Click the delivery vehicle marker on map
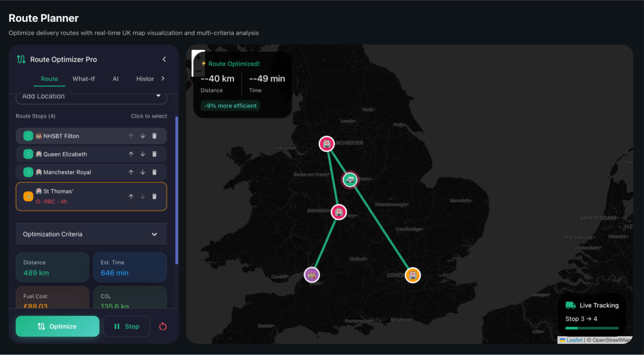 350,180
